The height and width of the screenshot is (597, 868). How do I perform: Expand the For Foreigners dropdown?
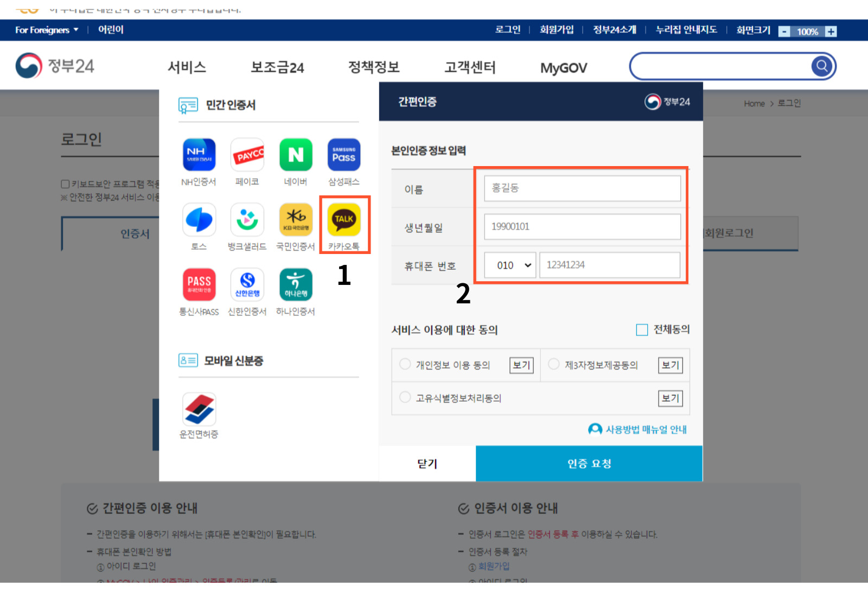[47, 30]
